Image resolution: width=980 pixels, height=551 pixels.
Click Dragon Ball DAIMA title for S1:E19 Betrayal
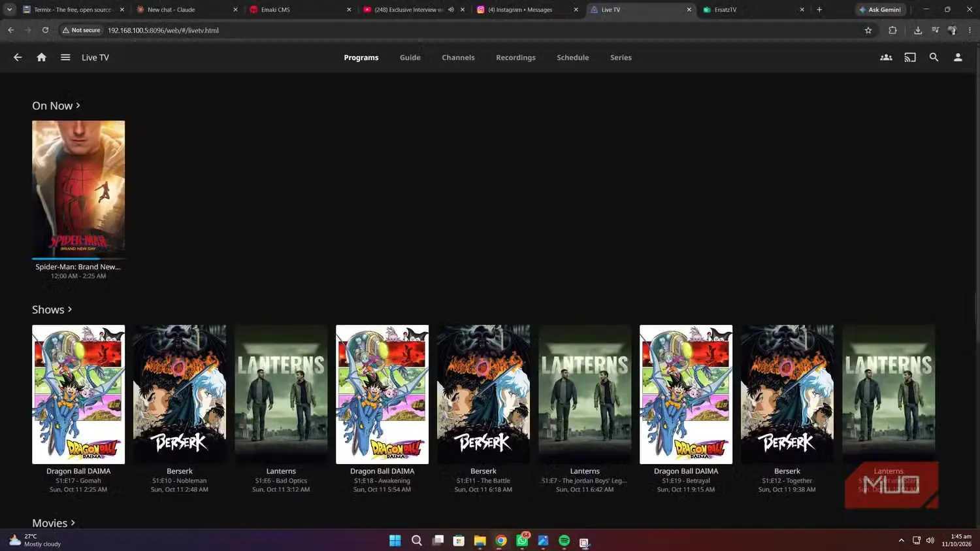[686, 471]
